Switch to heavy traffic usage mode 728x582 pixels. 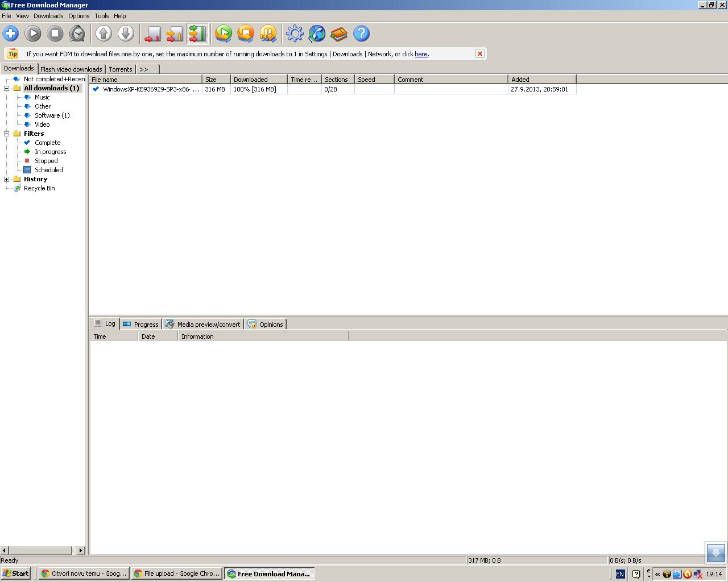tap(197, 34)
